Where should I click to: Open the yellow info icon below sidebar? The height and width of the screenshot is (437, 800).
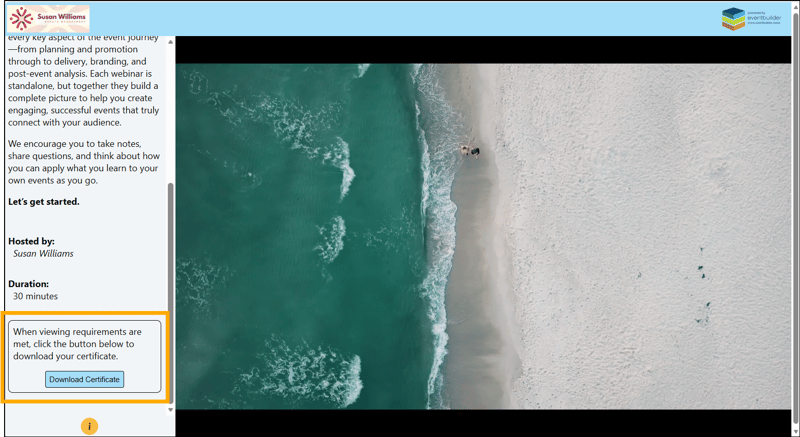[89, 426]
